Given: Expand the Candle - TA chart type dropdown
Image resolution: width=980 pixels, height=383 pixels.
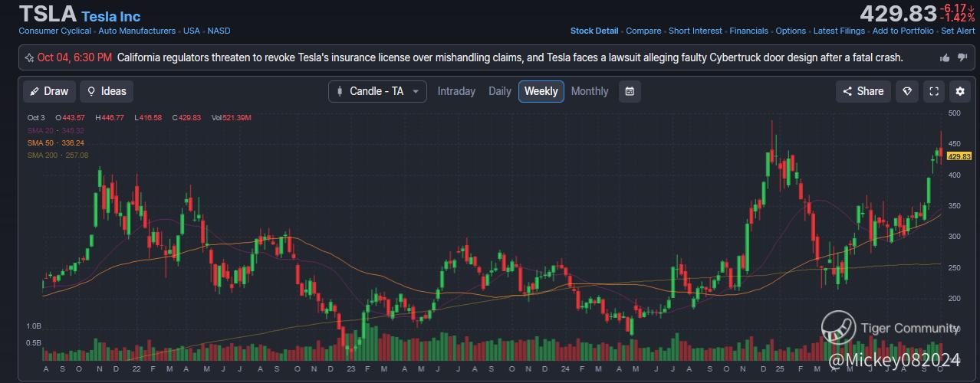Looking at the screenshot, I should coord(378,91).
